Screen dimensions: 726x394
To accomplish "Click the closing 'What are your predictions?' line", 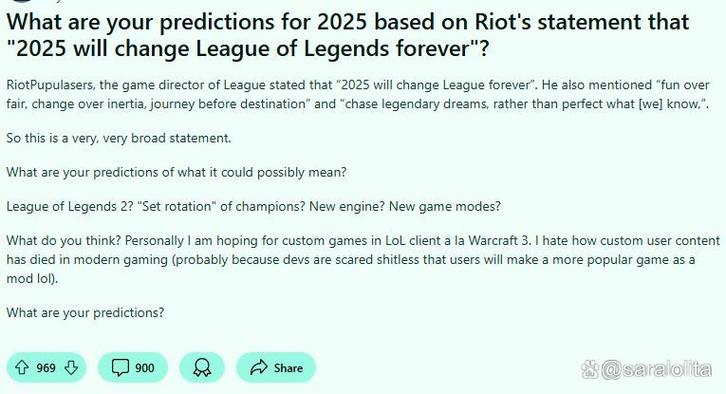I will [x=85, y=313].
